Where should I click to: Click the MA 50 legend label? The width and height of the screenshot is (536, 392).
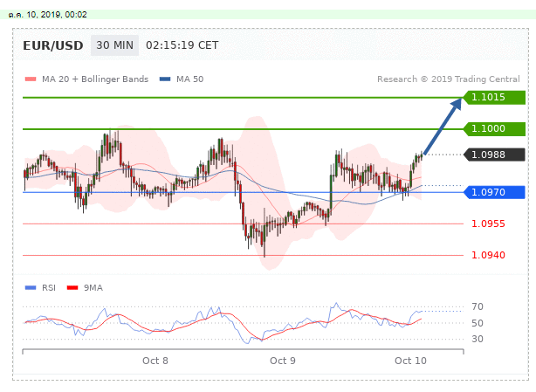(189, 79)
